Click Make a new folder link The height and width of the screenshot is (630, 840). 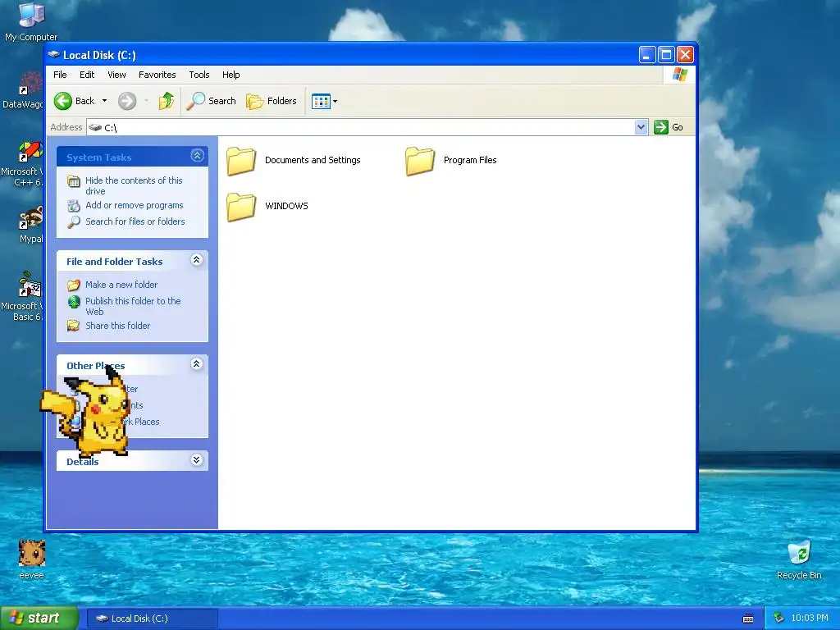click(x=121, y=285)
